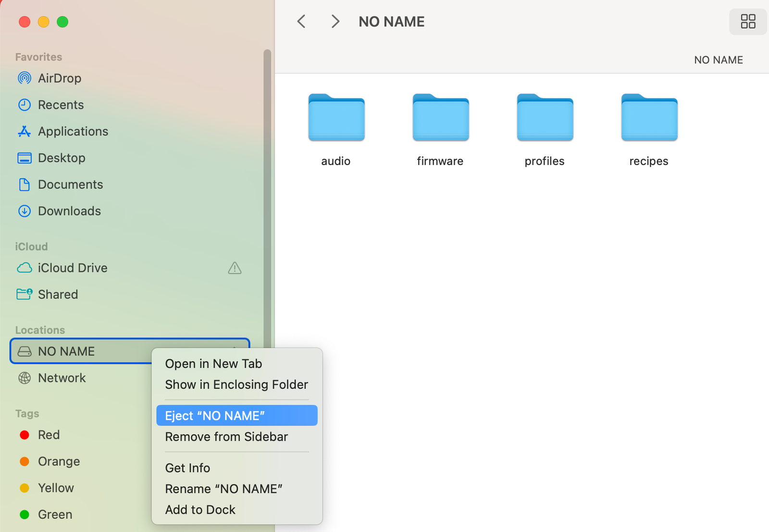Choose Show in Enclosing Folder
Image resolution: width=769 pixels, height=532 pixels.
click(x=237, y=384)
